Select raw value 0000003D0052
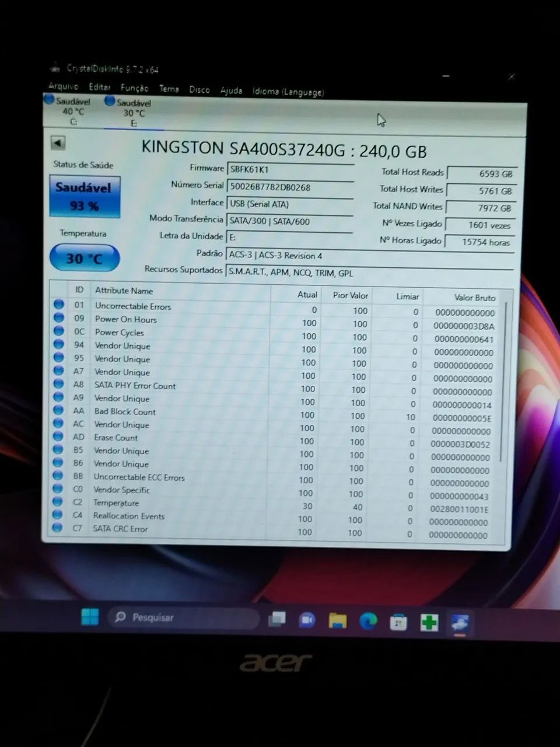 (x=461, y=445)
